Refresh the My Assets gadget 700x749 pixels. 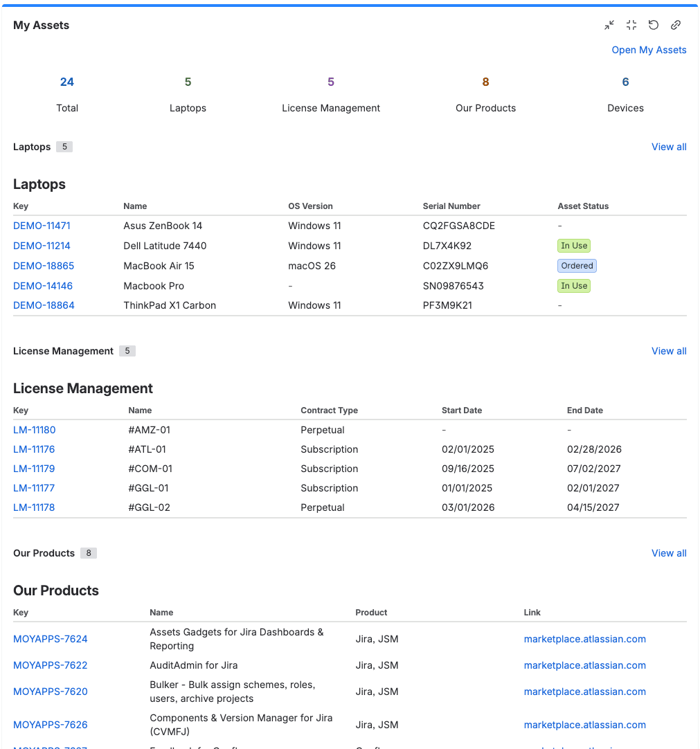653,26
